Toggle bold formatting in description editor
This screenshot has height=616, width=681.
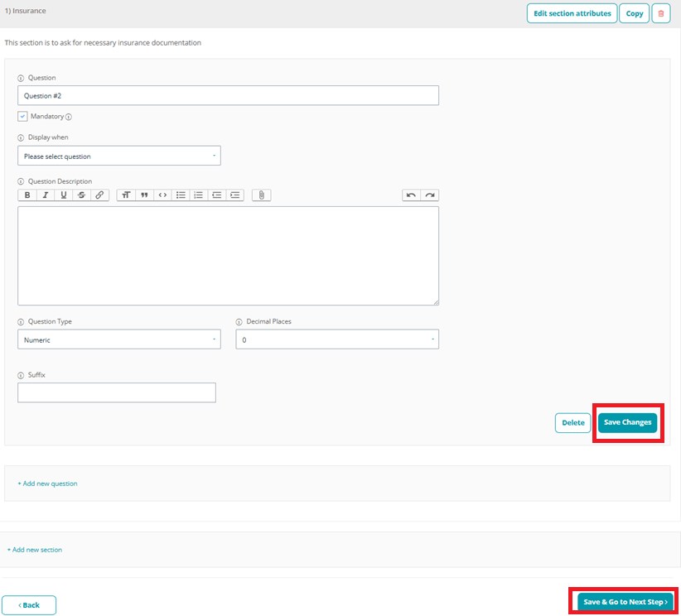click(27, 195)
